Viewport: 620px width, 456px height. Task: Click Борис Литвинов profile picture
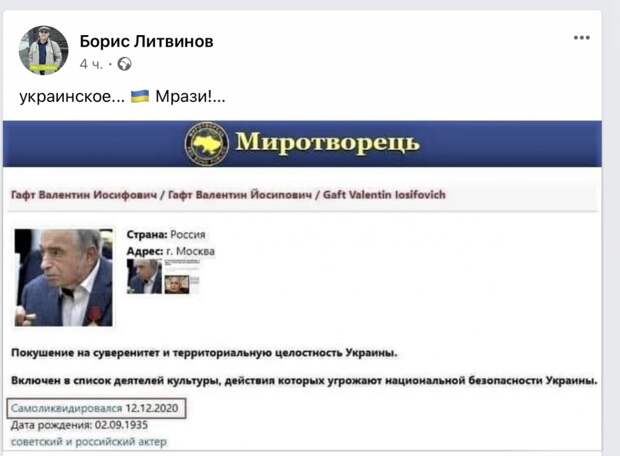[43, 50]
